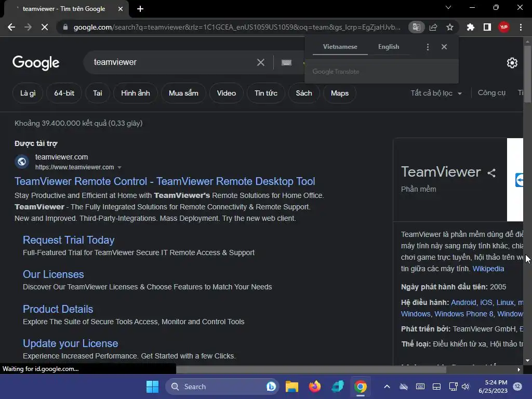532x399 pixels.
Task: Open the volume speaker control
Action: (x=465, y=387)
